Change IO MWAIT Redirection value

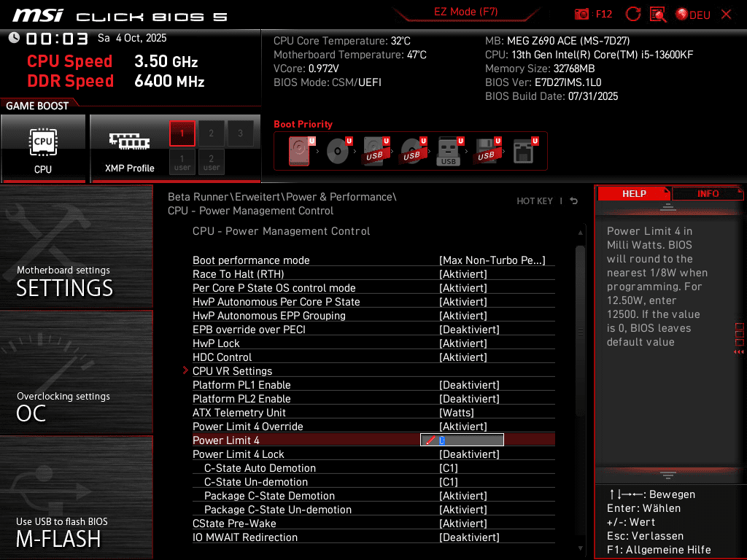(x=469, y=537)
